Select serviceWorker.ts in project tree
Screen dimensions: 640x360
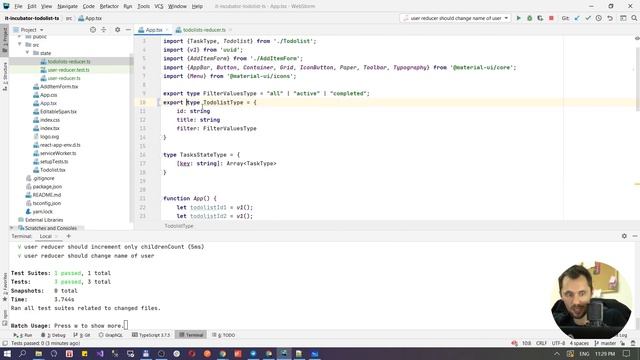coord(54,153)
